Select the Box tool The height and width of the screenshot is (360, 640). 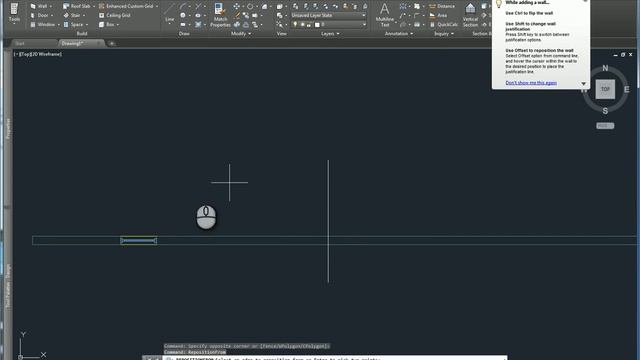point(107,24)
